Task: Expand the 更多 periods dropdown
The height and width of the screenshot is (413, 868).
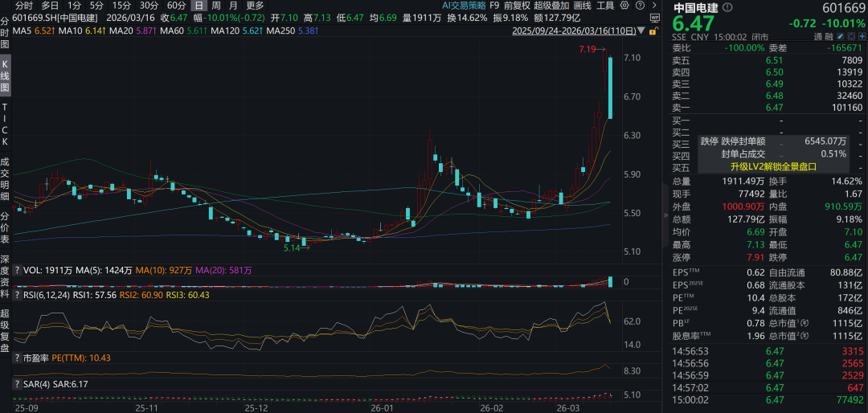Action: [x=255, y=6]
